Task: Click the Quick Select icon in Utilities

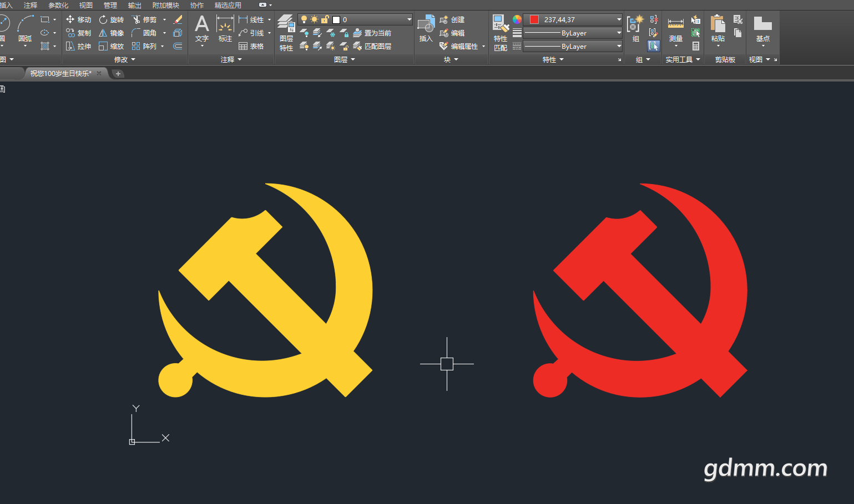Action: 695,19
